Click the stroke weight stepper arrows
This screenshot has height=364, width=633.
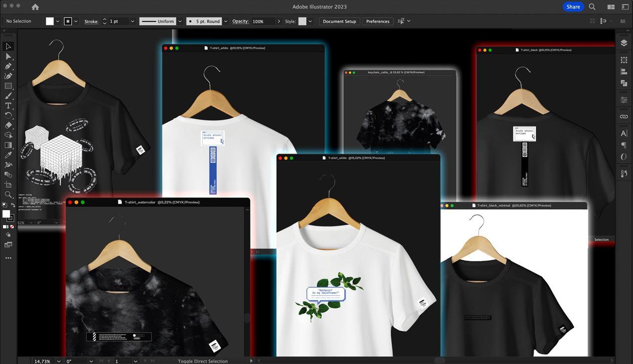(x=104, y=21)
